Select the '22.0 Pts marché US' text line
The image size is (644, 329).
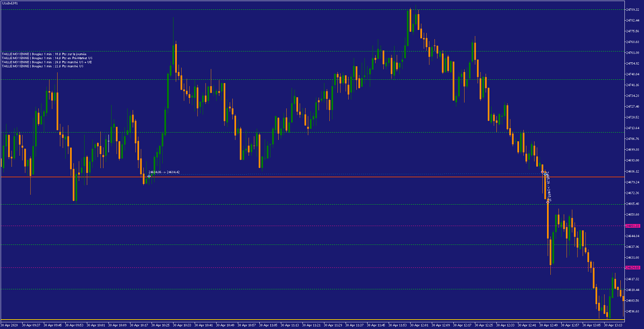click(42, 66)
